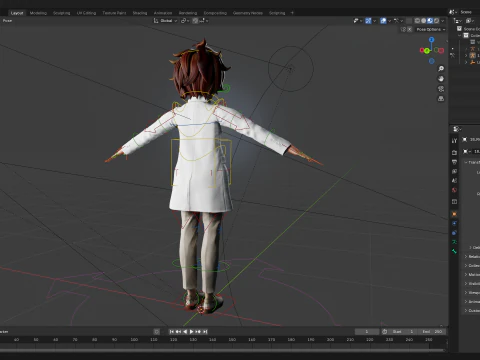Screen dimensions: 480x360
Task: Jump to previous keyframe
Action: (x=178, y=332)
